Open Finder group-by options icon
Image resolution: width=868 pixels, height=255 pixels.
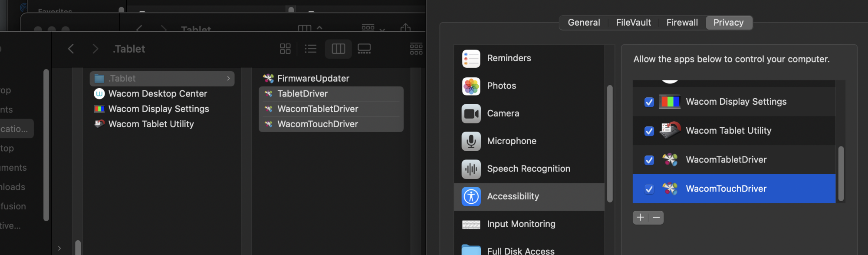point(416,49)
